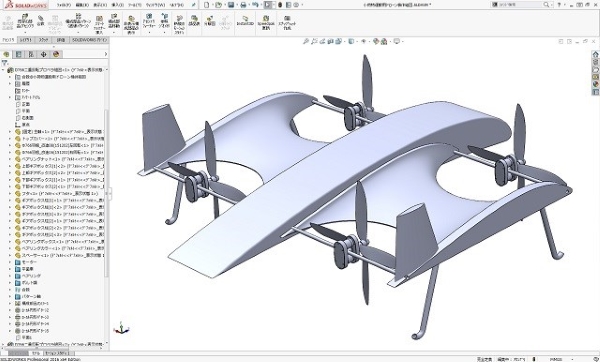The image size is (600, 362).
Task: Select the Exploded View (分解図) tool
Action: pyautogui.click(x=209, y=21)
